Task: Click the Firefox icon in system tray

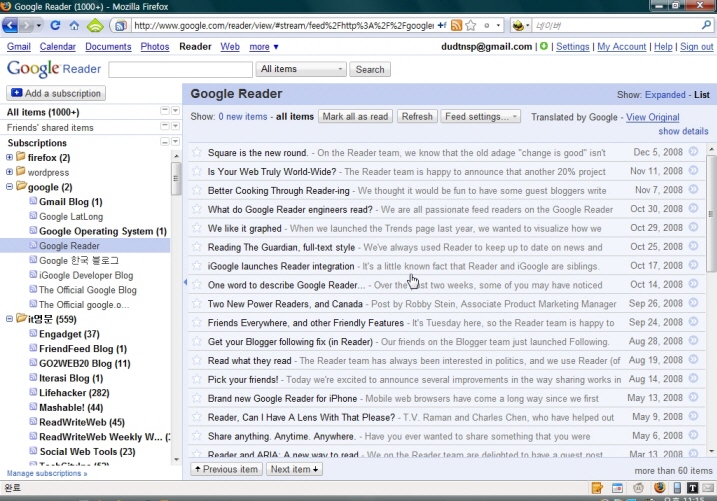Action: (659, 487)
